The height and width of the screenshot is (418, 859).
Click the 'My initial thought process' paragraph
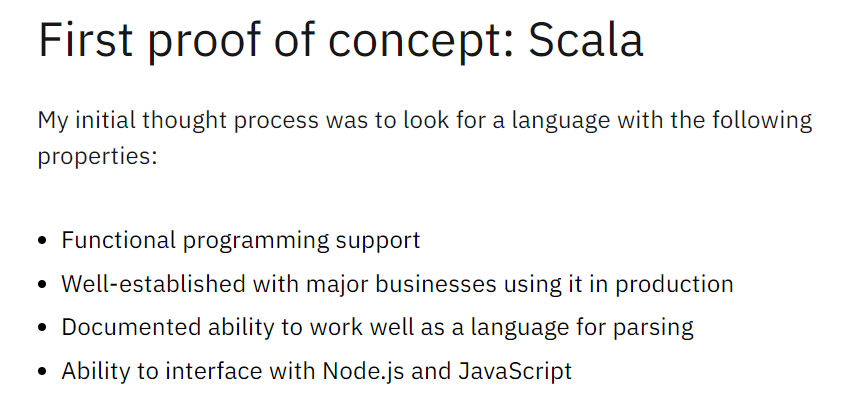(x=425, y=138)
